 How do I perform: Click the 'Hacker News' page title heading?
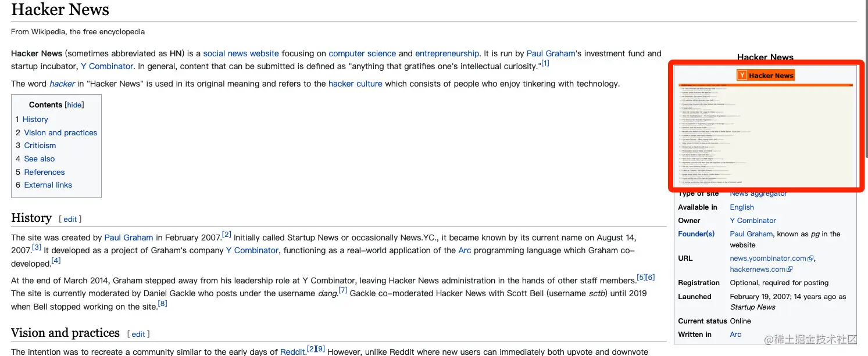[60, 9]
